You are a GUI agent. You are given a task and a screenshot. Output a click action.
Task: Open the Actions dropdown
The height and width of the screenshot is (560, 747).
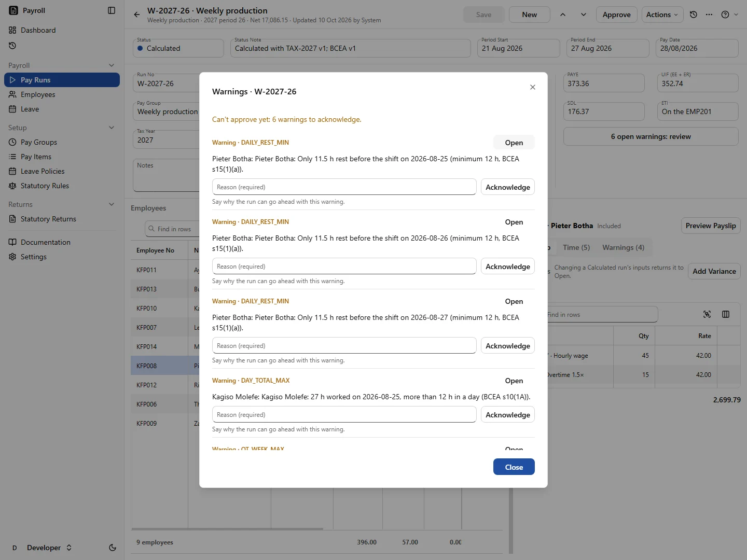[x=662, y=15]
